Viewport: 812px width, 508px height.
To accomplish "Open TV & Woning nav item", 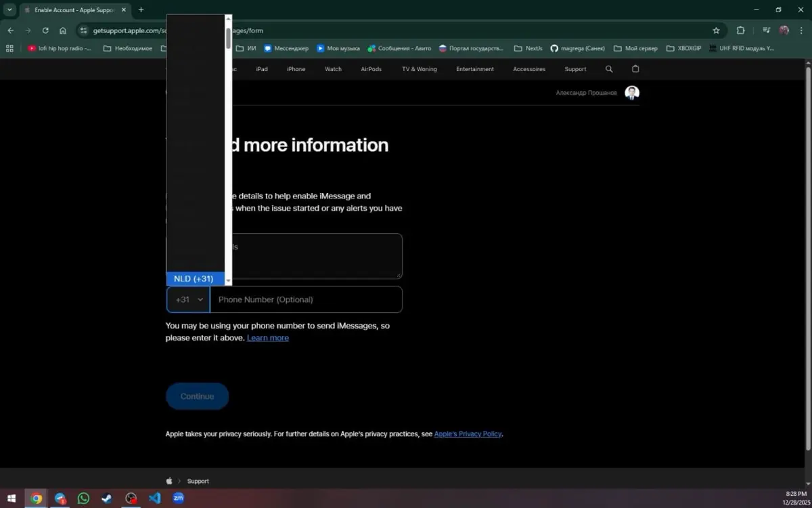I will pyautogui.click(x=420, y=69).
